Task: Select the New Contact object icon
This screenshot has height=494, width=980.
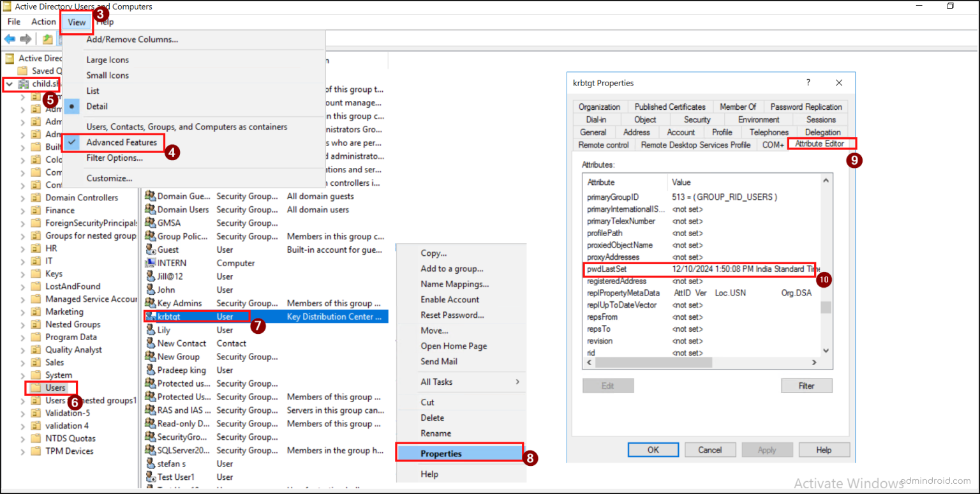Action: coord(151,343)
